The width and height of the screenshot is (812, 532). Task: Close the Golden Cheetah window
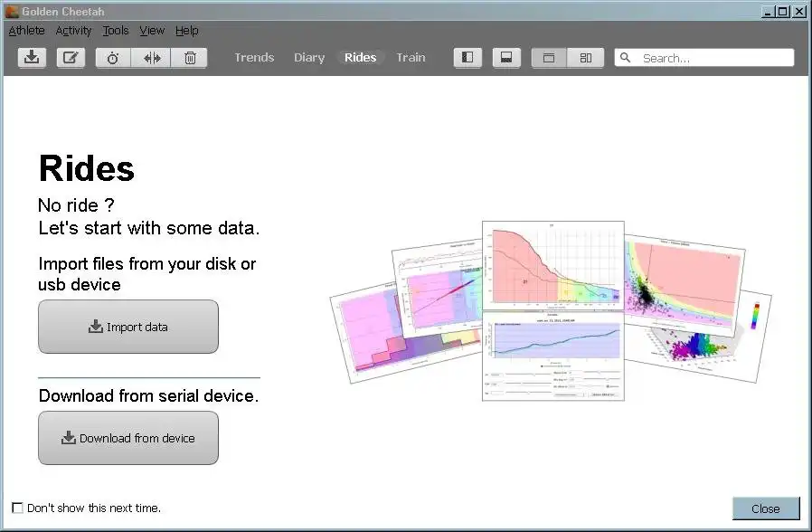coord(799,12)
